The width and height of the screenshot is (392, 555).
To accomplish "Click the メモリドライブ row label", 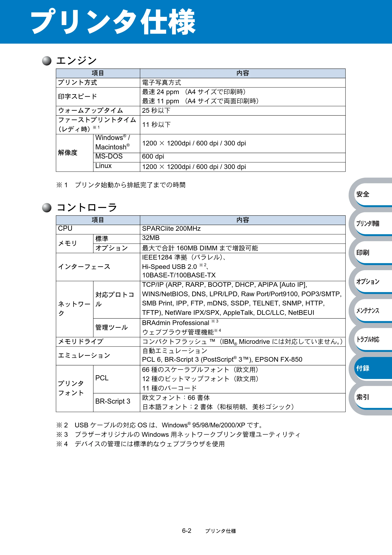I will click(x=81, y=342).
